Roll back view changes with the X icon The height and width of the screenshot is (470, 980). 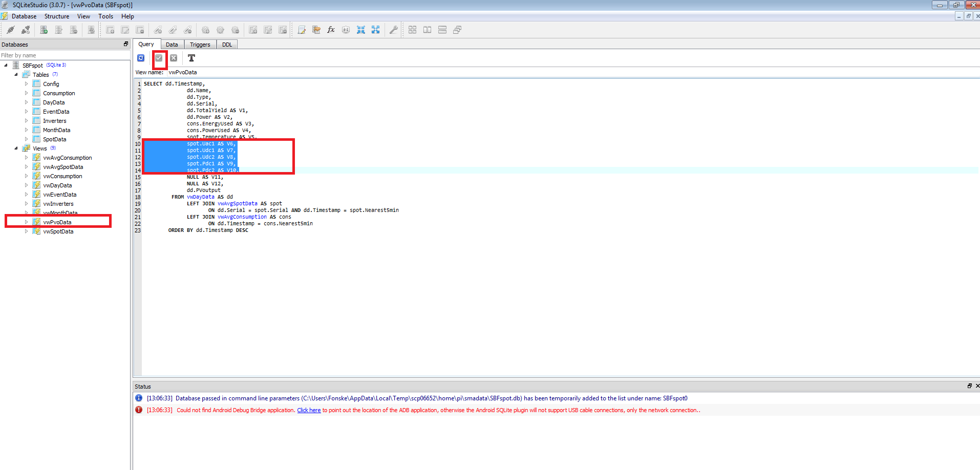pos(174,58)
